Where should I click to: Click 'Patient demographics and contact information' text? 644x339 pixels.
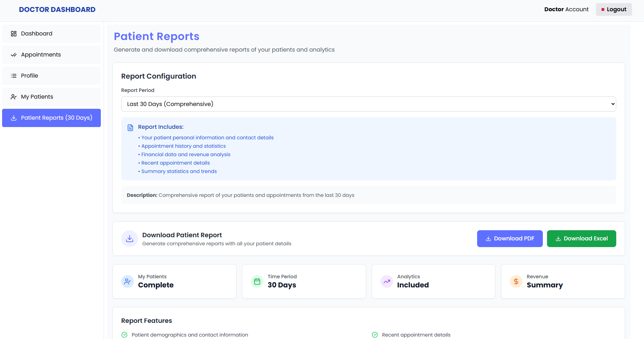pyautogui.click(x=190, y=335)
